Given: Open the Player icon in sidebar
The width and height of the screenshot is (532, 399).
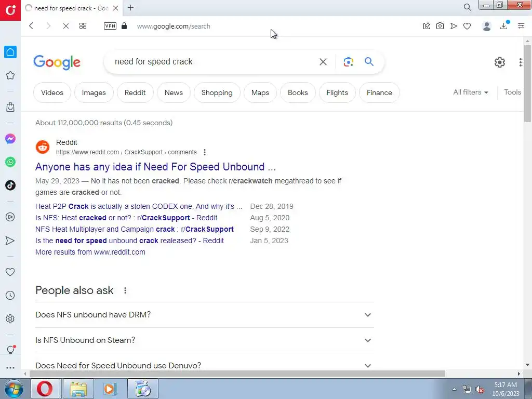Looking at the screenshot, I should 10,217.
